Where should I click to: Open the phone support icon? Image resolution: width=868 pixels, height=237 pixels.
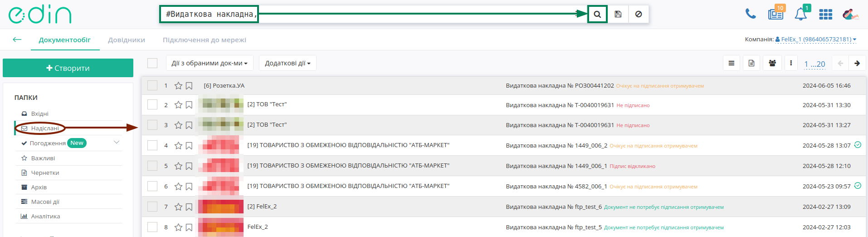751,14
